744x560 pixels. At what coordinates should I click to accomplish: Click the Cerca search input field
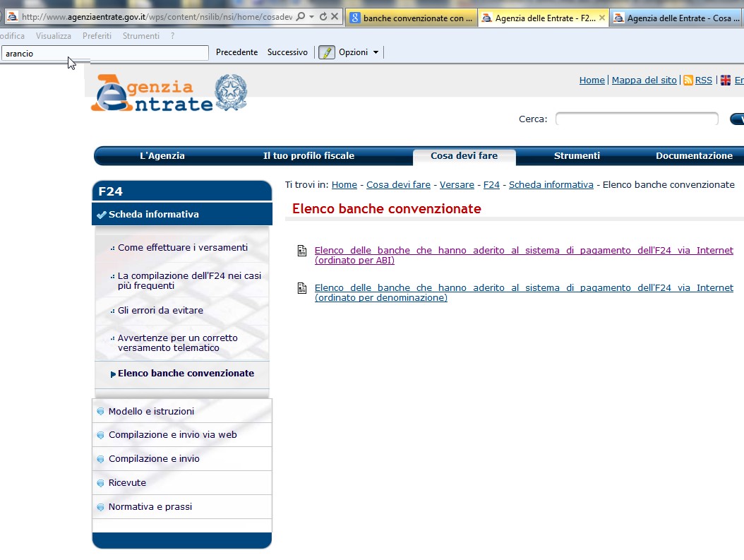tap(636, 119)
